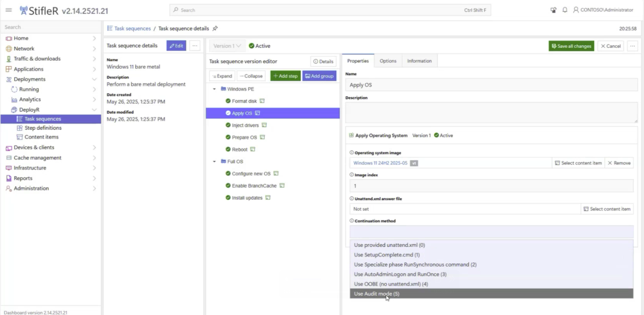
Task: Open more options next to Edit button
Action: 195,46
